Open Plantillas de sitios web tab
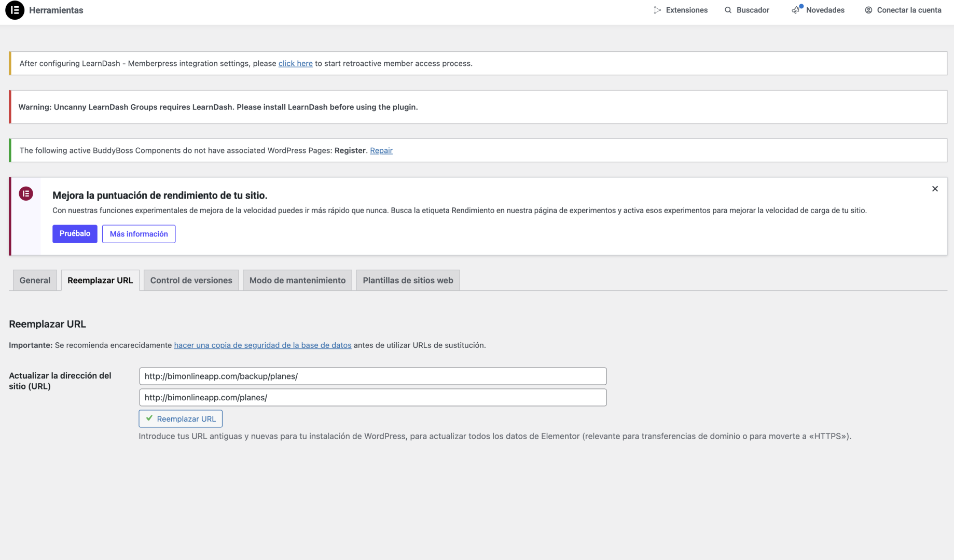Screen dimensions: 954x560 pos(408,281)
